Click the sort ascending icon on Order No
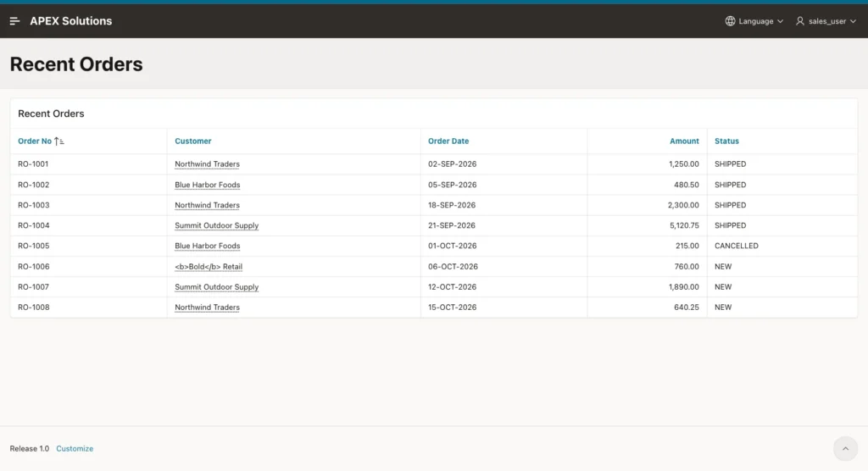Image resolution: width=868 pixels, height=471 pixels. [x=59, y=141]
